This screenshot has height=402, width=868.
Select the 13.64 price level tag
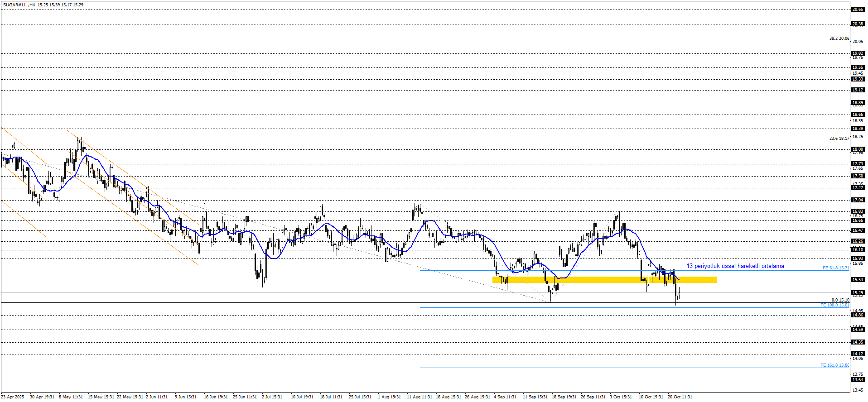click(x=858, y=380)
